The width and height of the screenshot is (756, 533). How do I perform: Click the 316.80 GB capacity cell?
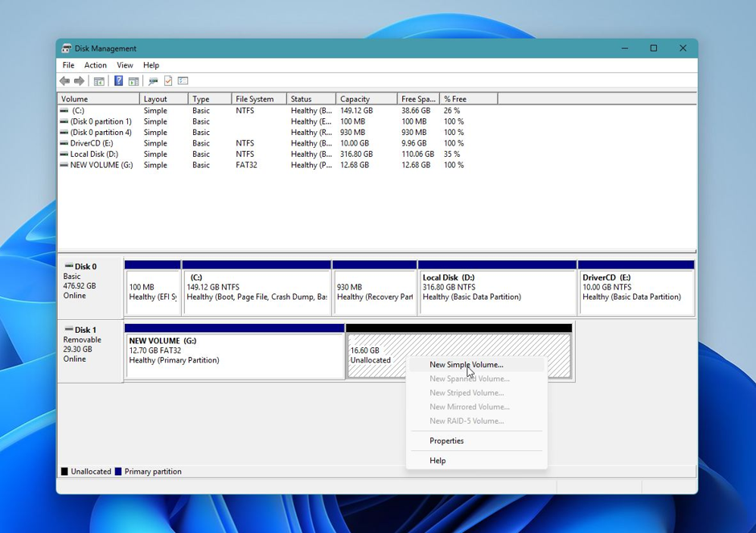click(x=357, y=154)
